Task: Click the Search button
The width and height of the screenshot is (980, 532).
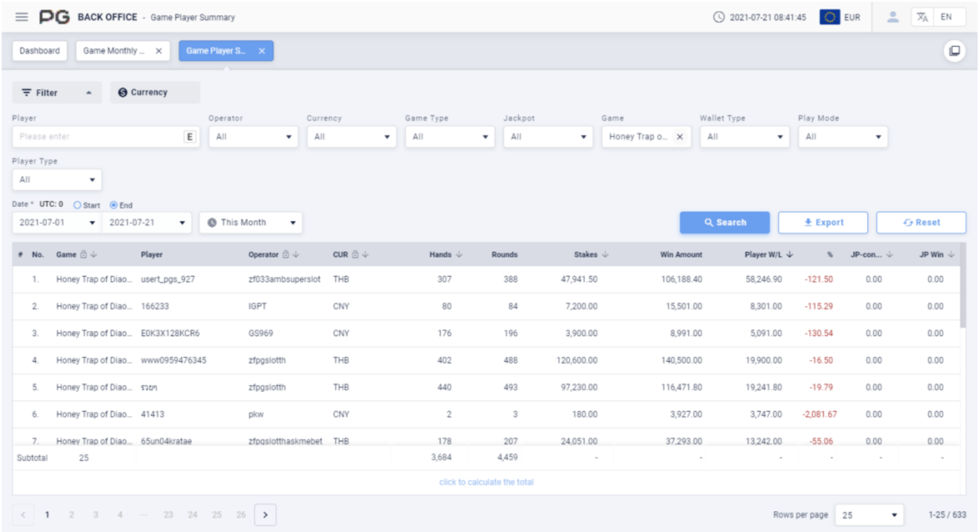Action: [x=725, y=222]
